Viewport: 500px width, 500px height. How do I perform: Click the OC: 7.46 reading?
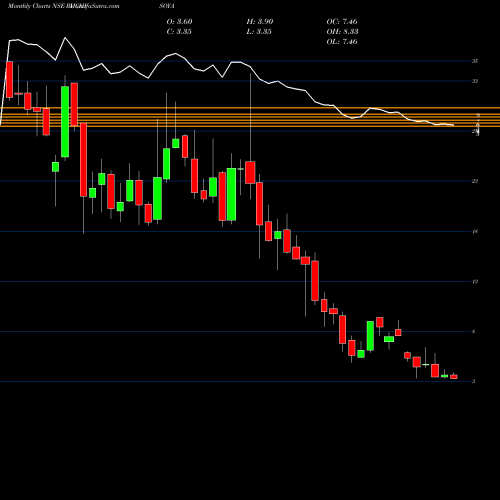pos(342,22)
